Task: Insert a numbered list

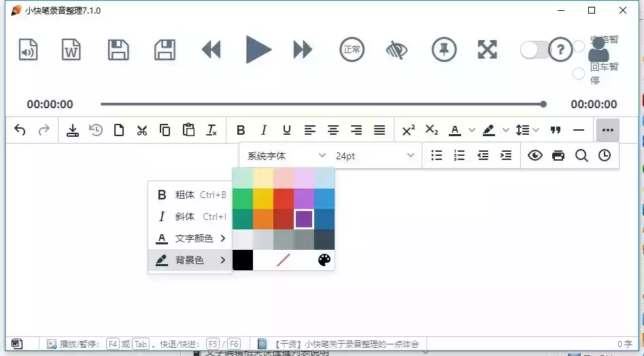Action: 459,155
